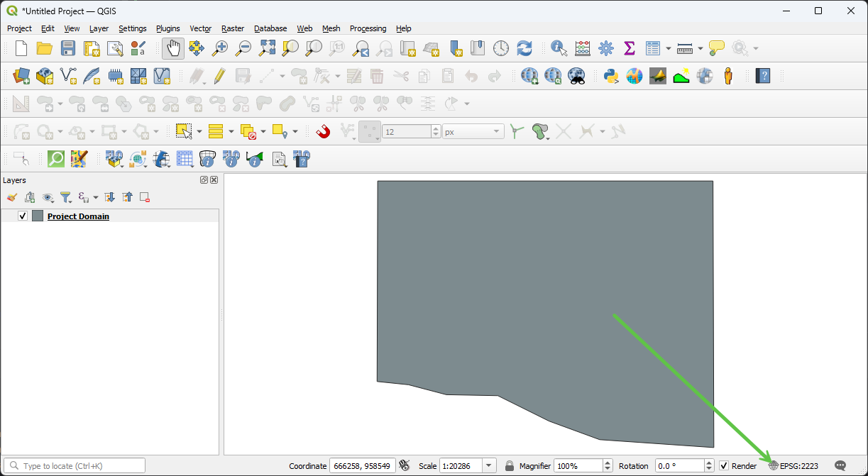Screen dimensions: 868x476
Task: Click the Save Project icon
Action: (67, 48)
